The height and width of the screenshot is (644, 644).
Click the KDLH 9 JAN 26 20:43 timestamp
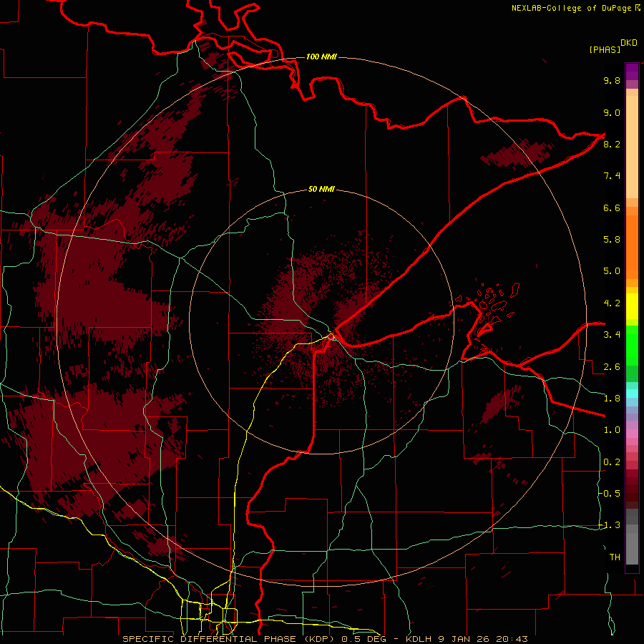pyautogui.click(x=467, y=639)
